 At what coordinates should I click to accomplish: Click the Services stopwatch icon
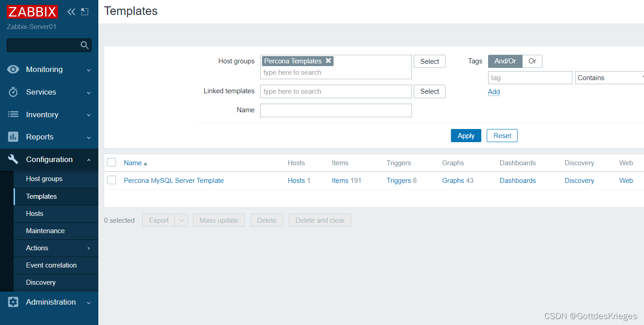13,92
